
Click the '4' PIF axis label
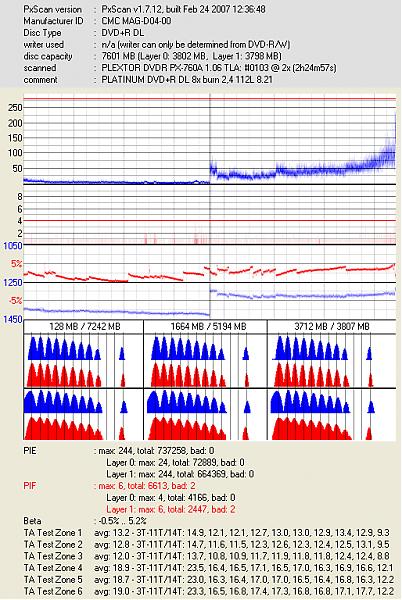20,221
